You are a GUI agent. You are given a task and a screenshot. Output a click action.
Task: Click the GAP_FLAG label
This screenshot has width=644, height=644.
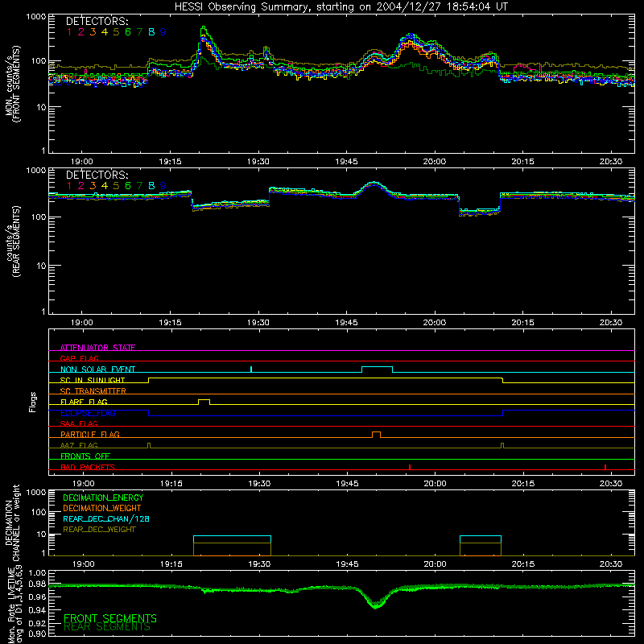(x=79, y=358)
